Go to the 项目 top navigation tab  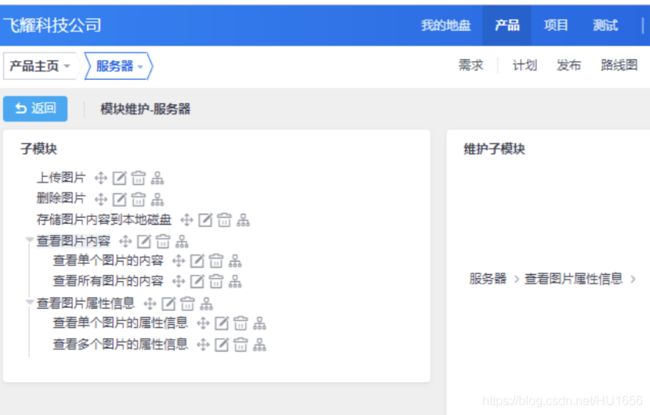point(555,25)
